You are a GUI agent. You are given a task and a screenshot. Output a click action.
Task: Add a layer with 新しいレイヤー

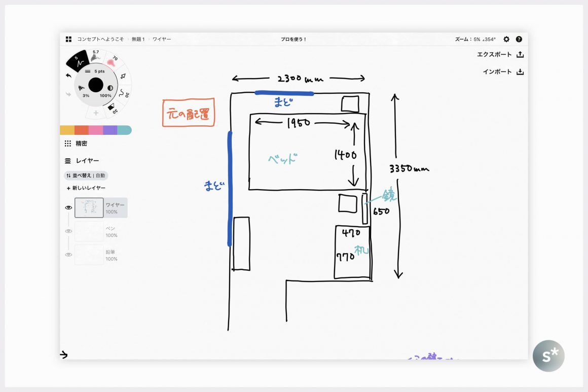(86, 188)
